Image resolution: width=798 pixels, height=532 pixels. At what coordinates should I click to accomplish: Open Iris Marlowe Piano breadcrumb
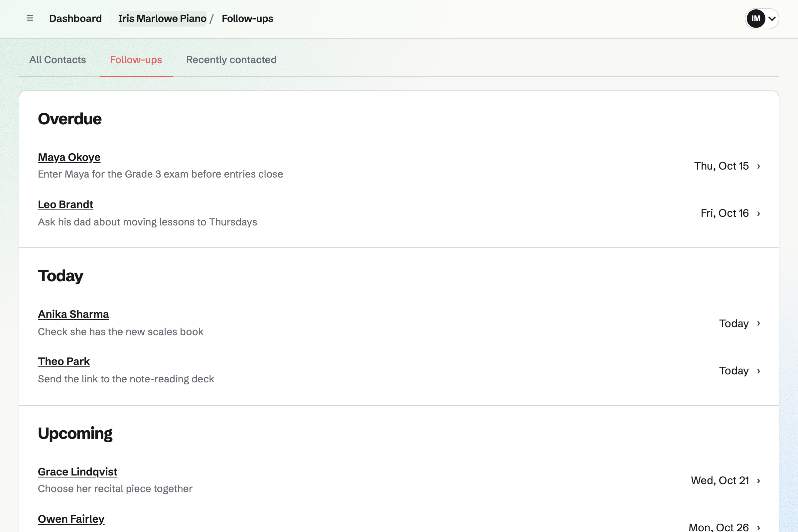163,19
